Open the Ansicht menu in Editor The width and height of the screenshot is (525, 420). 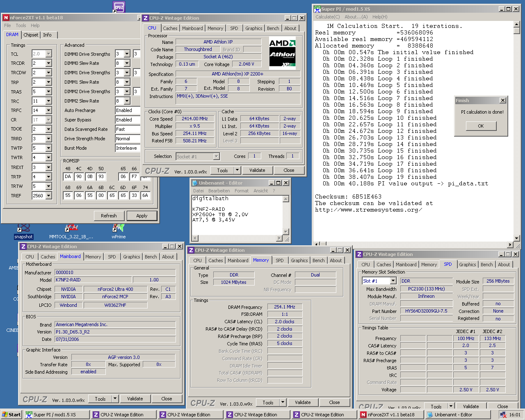click(260, 191)
